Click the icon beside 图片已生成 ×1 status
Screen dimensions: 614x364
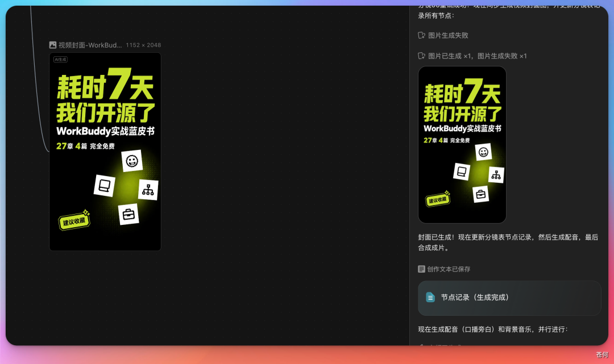(x=422, y=56)
